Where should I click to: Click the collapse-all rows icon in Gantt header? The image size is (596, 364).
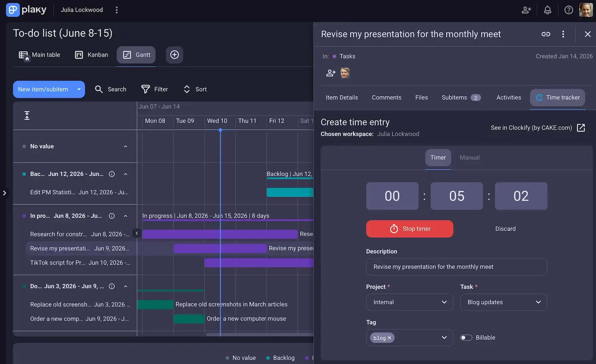pos(27,116)
